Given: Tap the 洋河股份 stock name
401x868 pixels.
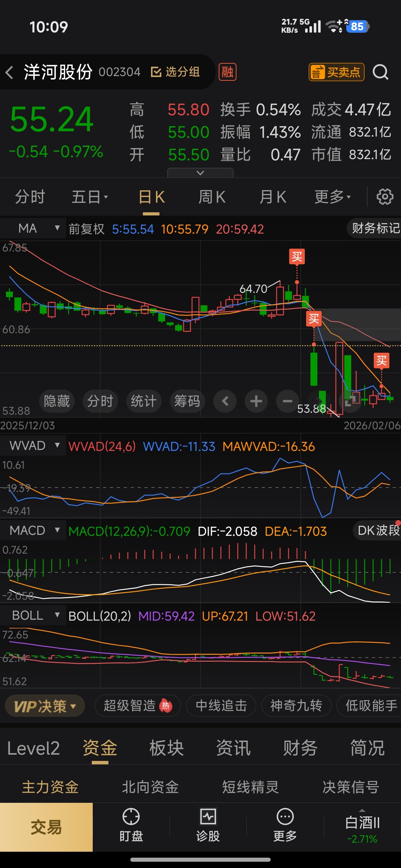Looking at the screenshot, I should click(x=58, y=72).
